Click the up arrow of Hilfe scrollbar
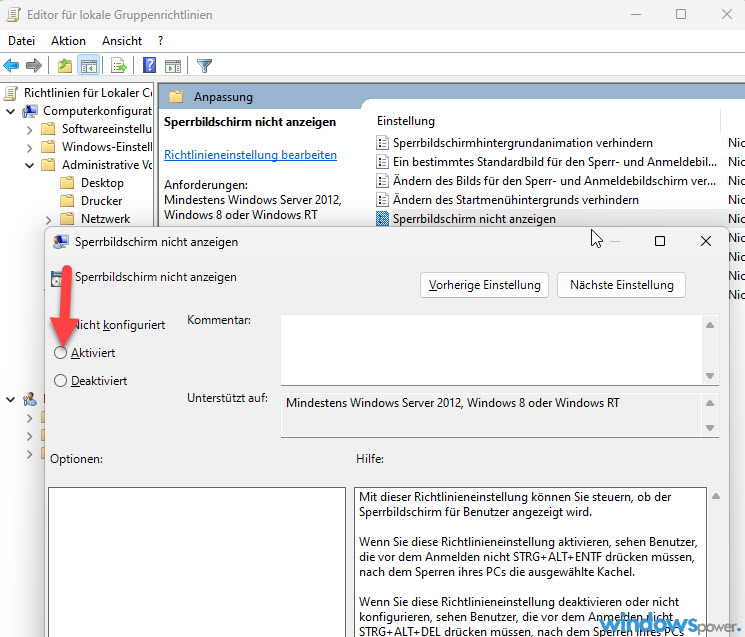Image resolution: width=745 pixels, height=637 pixels. pyautogui.click(x=716, y=496)
